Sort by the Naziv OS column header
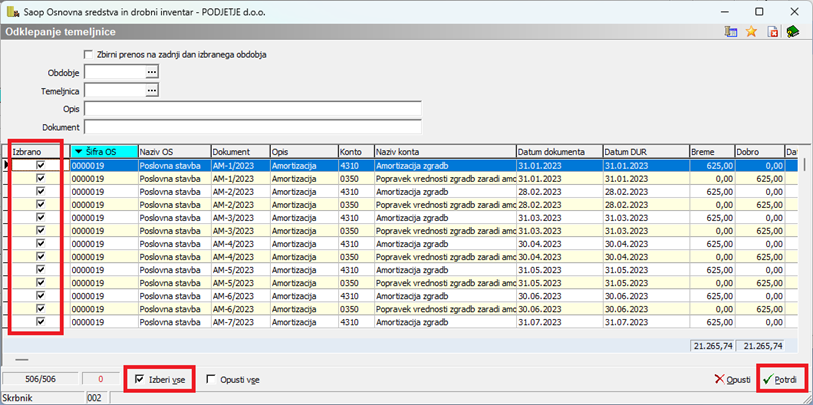813x405 pixels. [x=174, y=152]
